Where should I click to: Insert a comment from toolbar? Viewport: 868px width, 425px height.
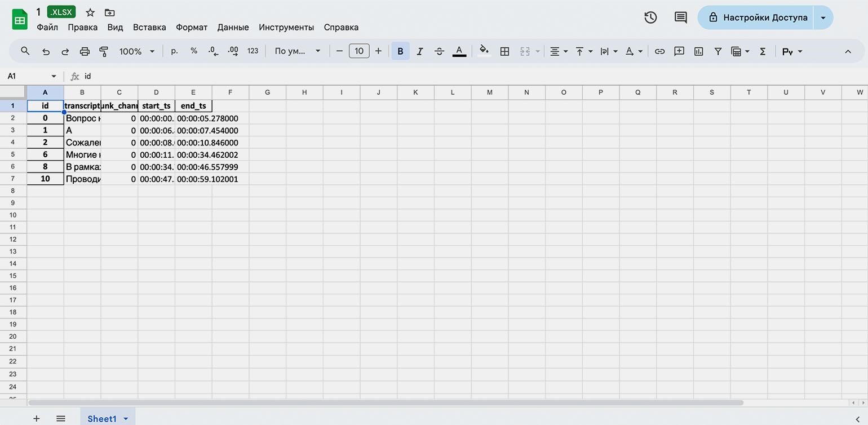point(679,51)
